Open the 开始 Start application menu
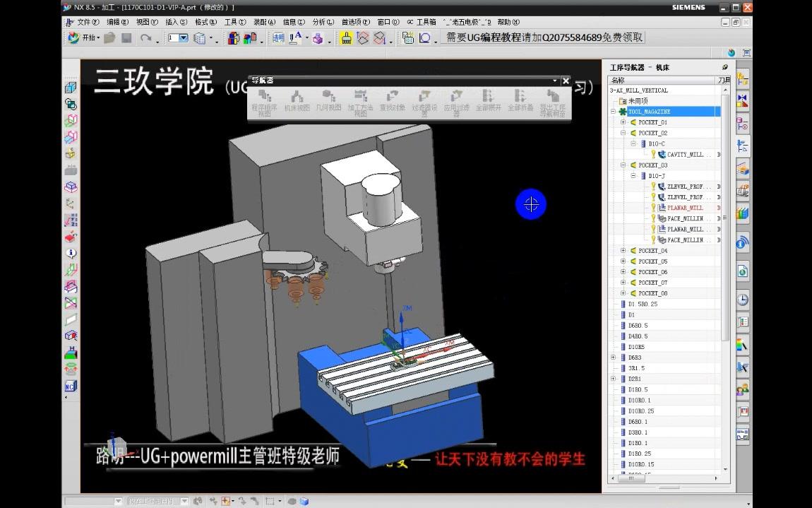Screen dimensions: 812x508 [84, 38]
